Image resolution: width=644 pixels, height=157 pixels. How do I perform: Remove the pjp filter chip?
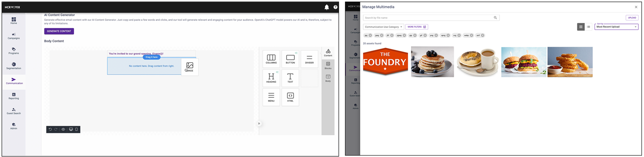415,35
